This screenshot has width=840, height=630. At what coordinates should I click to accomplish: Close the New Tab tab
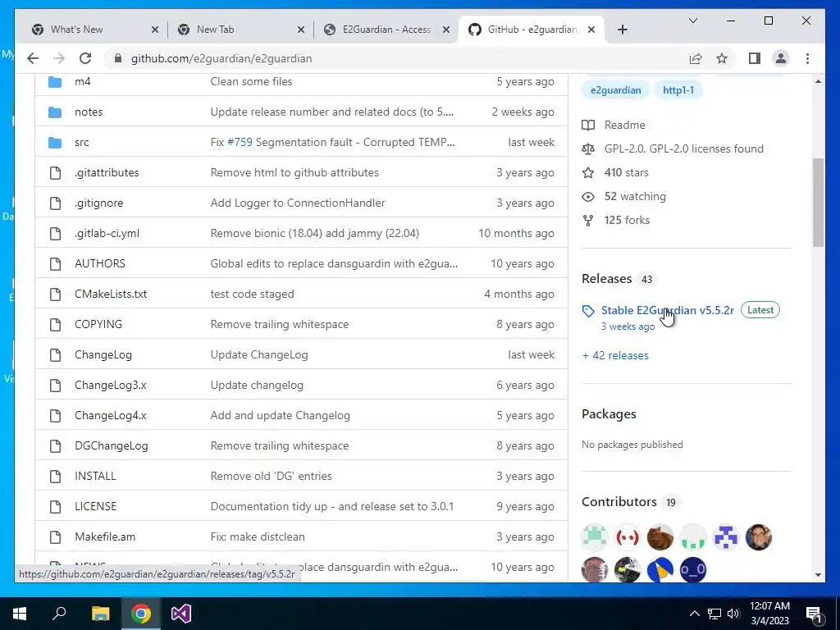click(x=301, y=30)
